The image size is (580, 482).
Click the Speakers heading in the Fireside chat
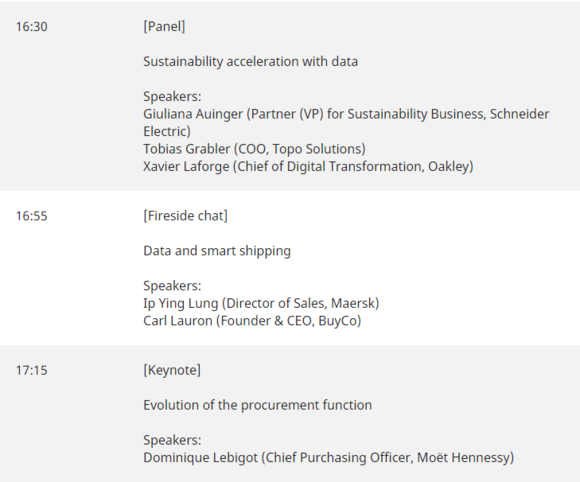172,286
